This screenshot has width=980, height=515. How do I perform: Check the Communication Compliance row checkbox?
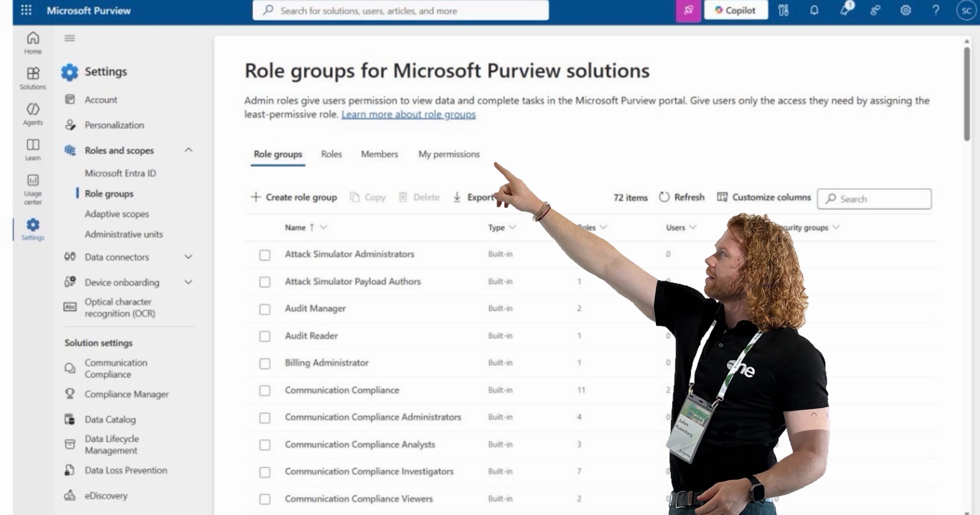[x=265, y=391]
